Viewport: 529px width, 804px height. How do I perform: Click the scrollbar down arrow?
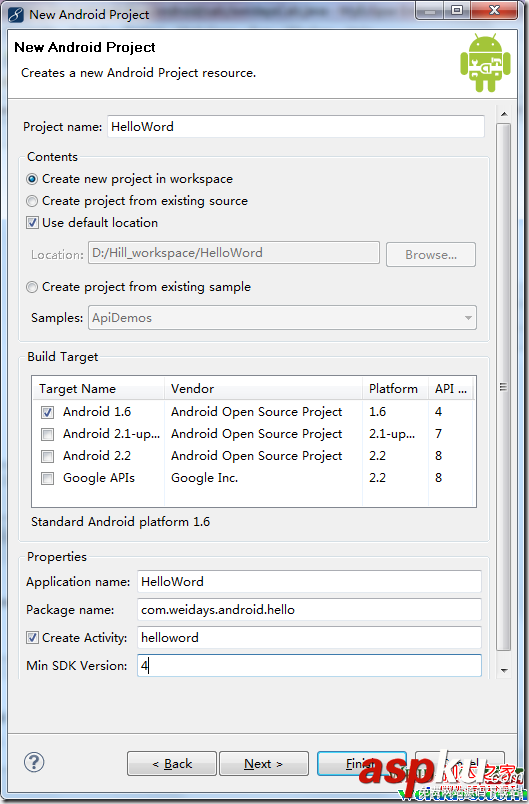pos(504,670)
